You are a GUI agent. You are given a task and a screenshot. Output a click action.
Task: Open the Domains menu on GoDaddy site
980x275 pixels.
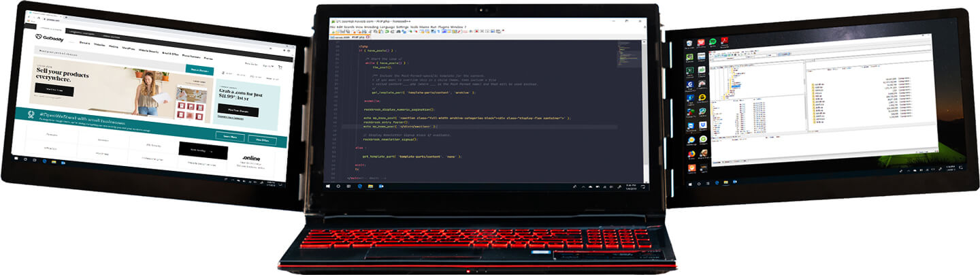coord(84,43)
